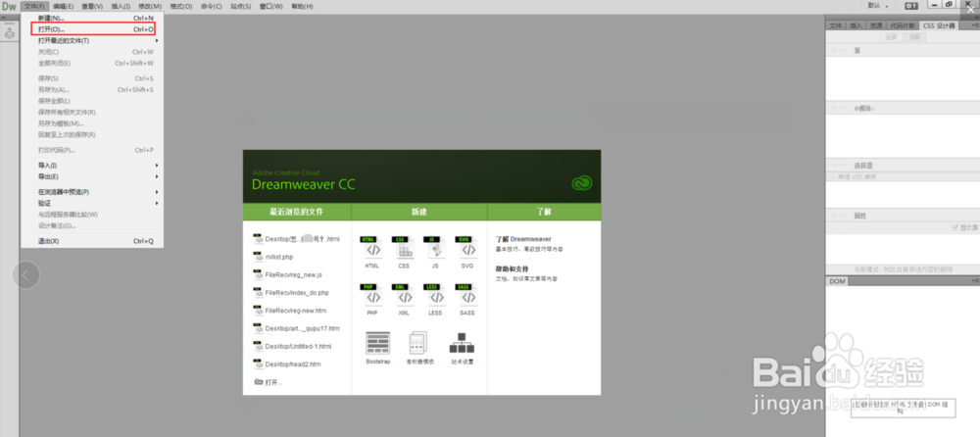Create a new XML file icon

pos(404,296)
